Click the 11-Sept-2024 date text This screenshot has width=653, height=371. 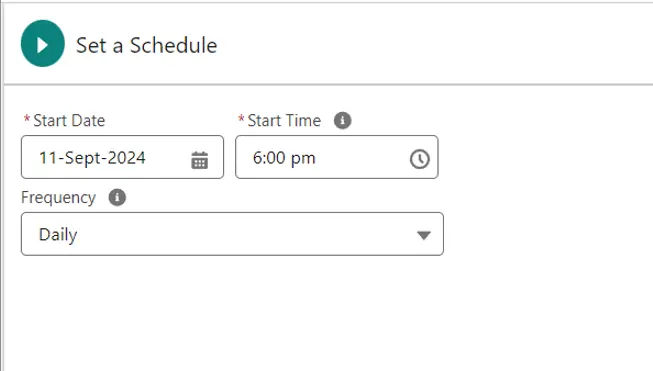tap(92, 158)
